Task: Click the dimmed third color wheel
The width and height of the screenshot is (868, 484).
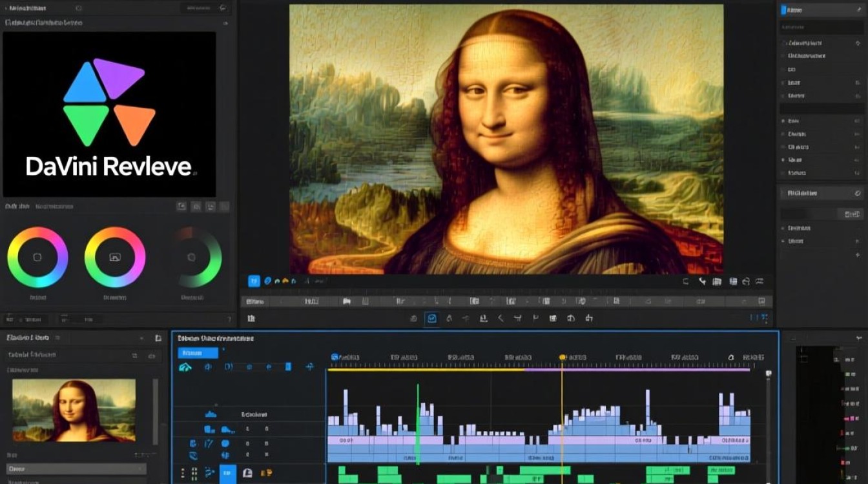Action: tap(191, 257)
